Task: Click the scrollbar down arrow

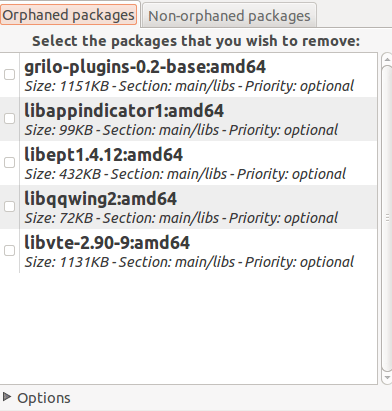Action: (x=387, y=378)
